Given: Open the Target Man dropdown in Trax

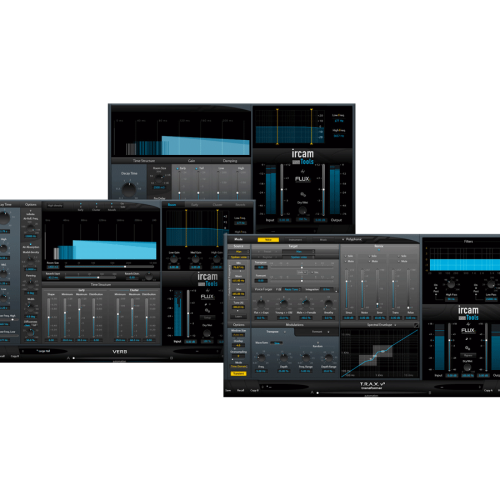Looking at the screenshot, I should click(x=299, y=252).
